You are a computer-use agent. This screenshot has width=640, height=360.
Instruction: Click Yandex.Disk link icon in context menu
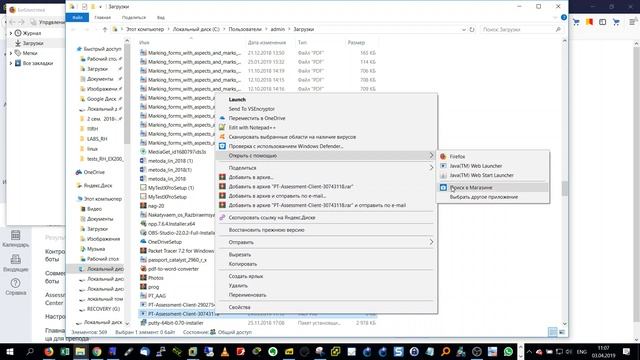click(x=222, y=218)
